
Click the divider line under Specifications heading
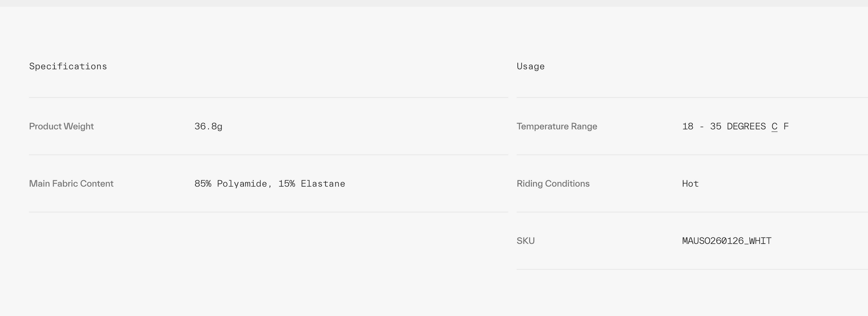click(x=269, y=97)
